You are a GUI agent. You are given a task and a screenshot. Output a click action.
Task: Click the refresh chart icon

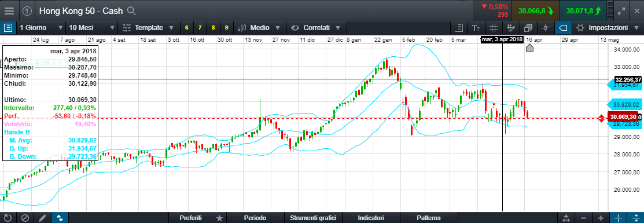8,218
